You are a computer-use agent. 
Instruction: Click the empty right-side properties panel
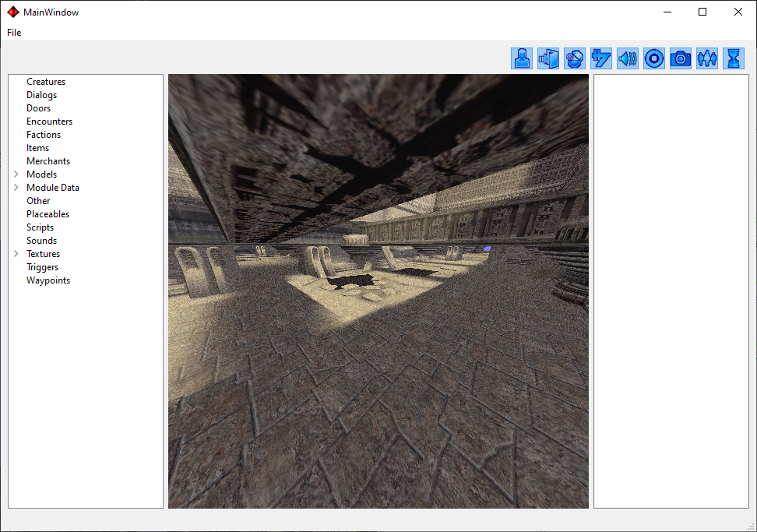[x=671, y=291]
